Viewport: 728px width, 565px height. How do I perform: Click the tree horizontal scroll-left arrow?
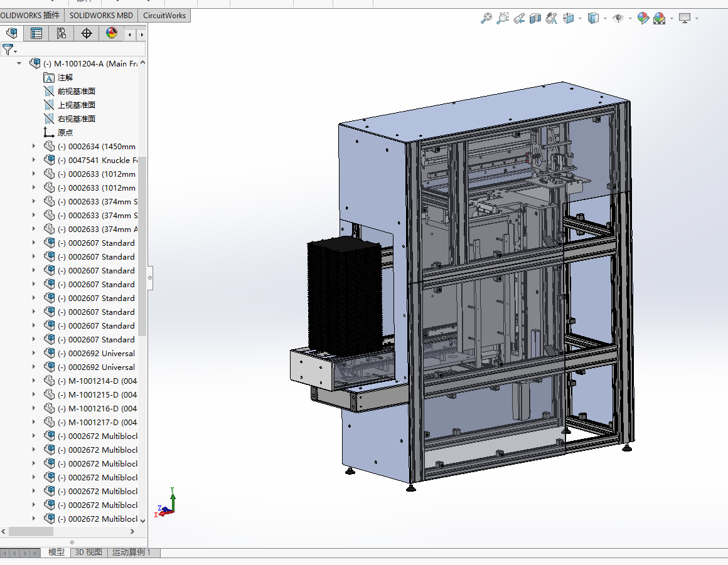click(4, 531)
